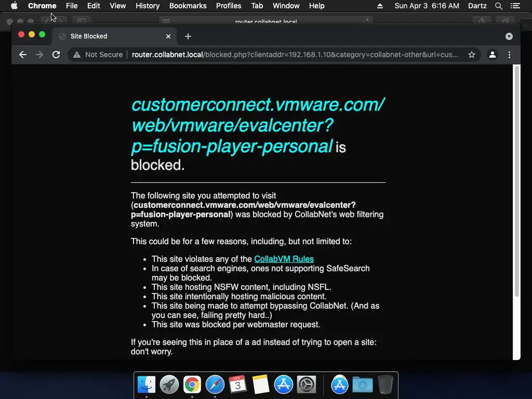The width and height of the screenshot is (532, 399).
Task: Follow the CollabVM Rules link
Action: (284, 259)
